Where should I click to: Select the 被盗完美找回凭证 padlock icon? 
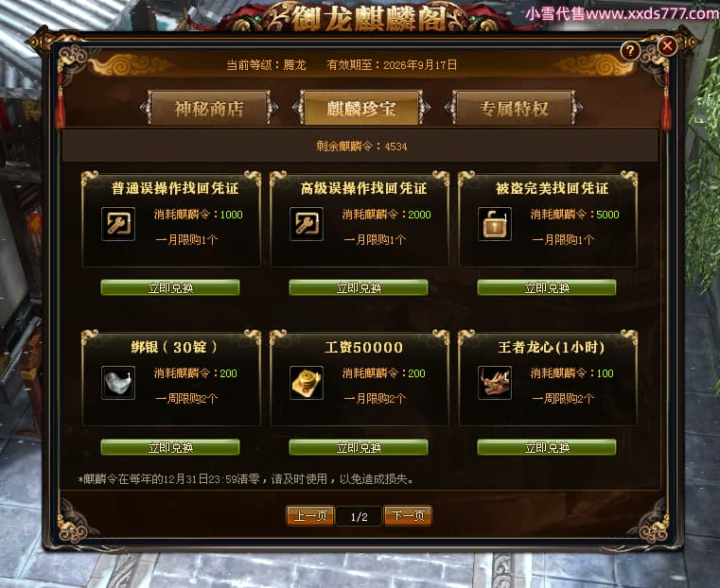[x=495, y=224]
